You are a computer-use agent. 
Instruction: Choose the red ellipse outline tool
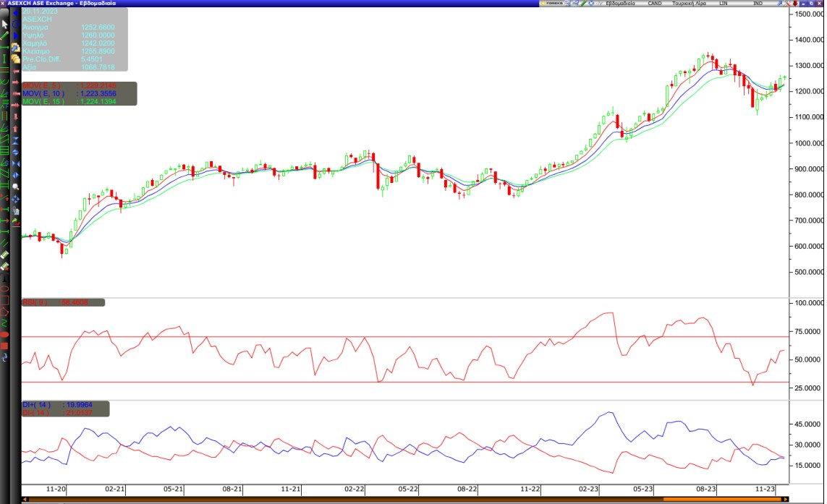tap(5, 289)
